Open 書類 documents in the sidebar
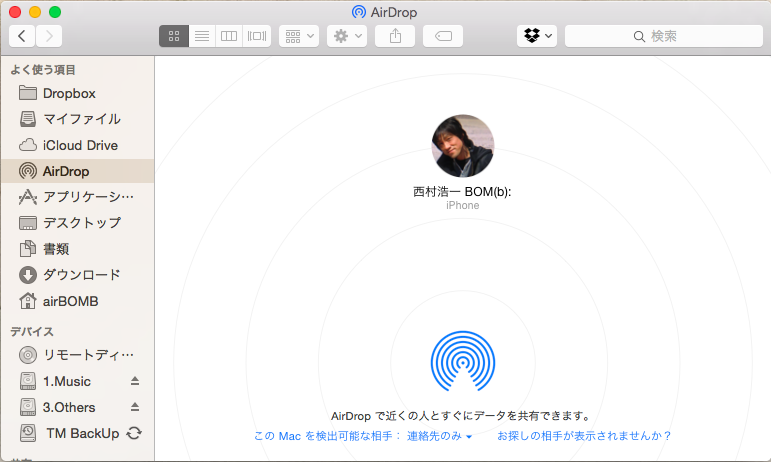 pyautogui.click(x=78, y=249)
